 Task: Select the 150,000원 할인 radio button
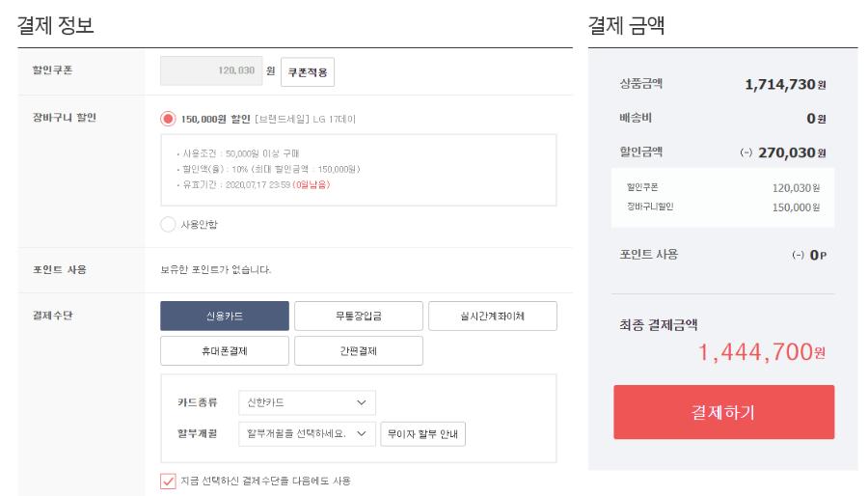tap(168, 119)
